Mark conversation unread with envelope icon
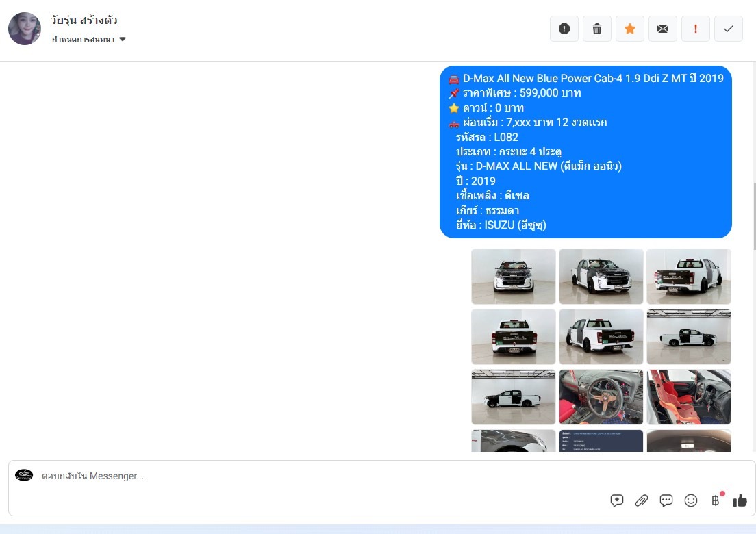Image resolution: width=756 pixels, height=534 pixels. (x=663, y=29)
